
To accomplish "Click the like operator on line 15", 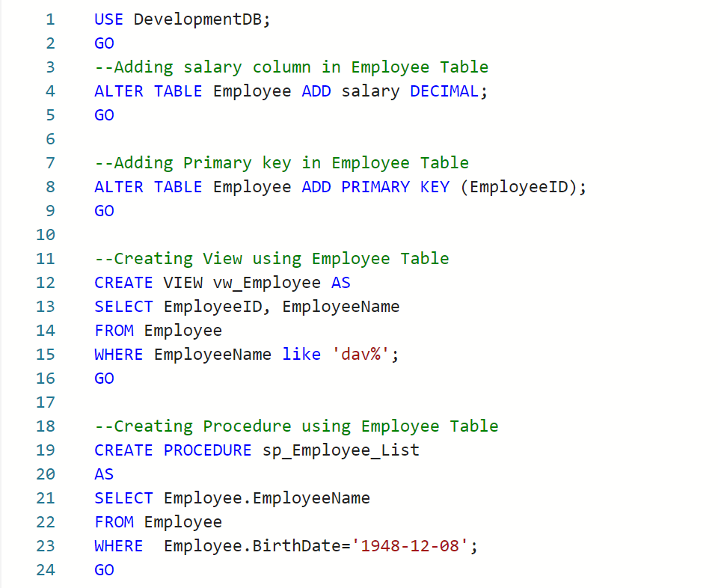I will coord(301,355).
